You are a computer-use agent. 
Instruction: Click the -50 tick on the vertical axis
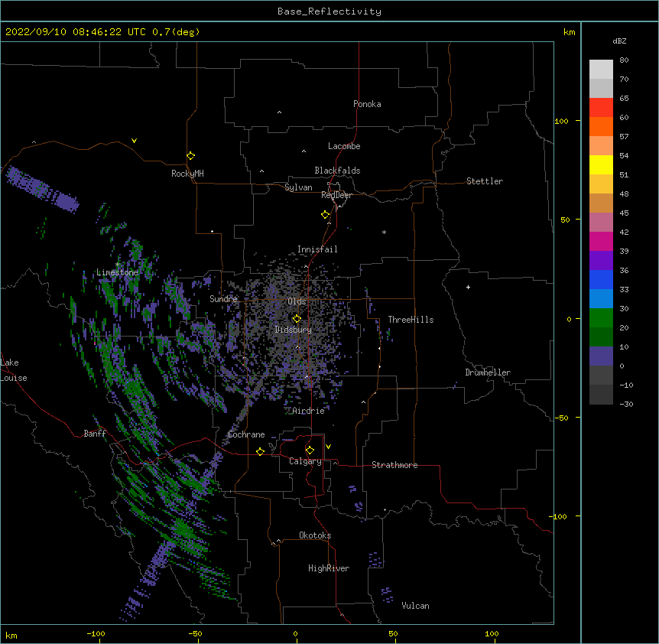click(561, 418)
